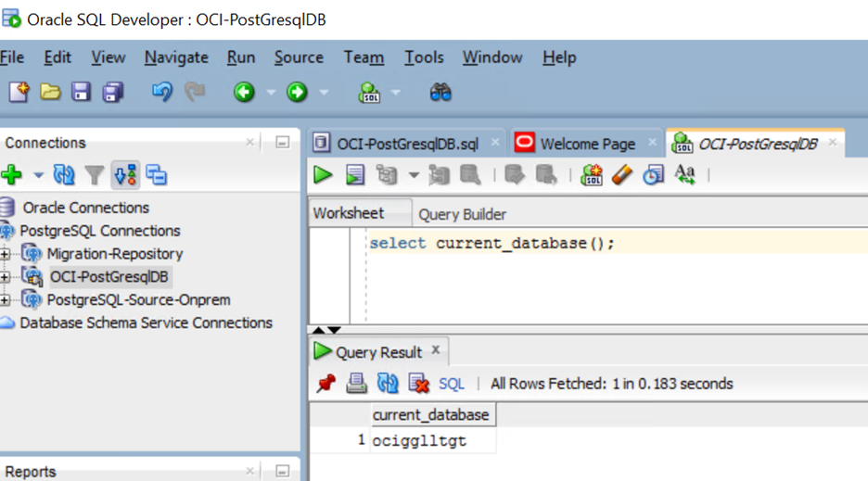Screen dimensions: 868x481
Task: Open dropdown next to New Connection plus
Action: (x=38, y=175)
